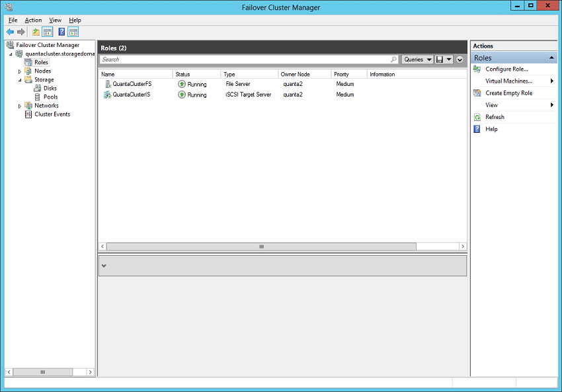Click the quantacluster cluster icon in tree
Viewport: 562px width, 392px height.
pyautogui.click(x=19, y=54)
